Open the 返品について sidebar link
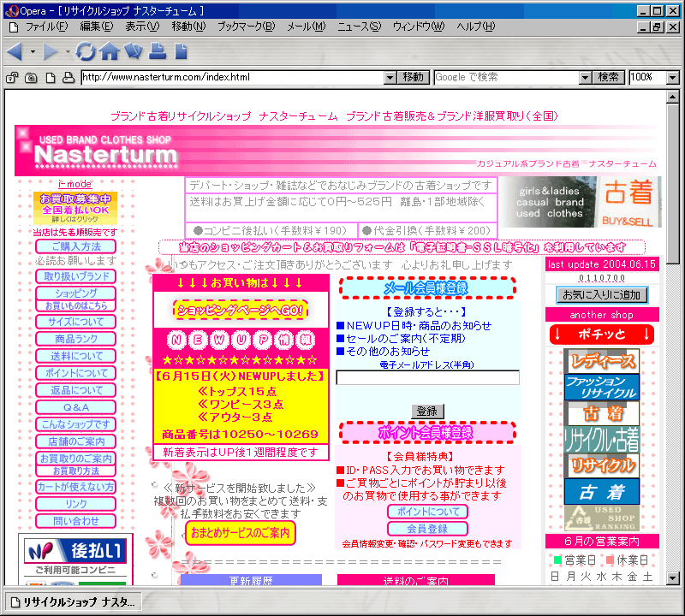The width and height of the screenshot is (685, 616). 75,390
